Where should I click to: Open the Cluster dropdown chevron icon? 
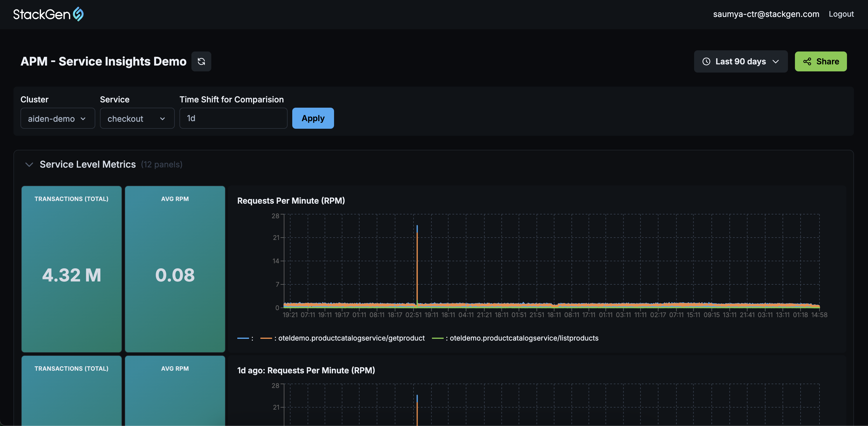pyautogui.click(x=84, y=119)
